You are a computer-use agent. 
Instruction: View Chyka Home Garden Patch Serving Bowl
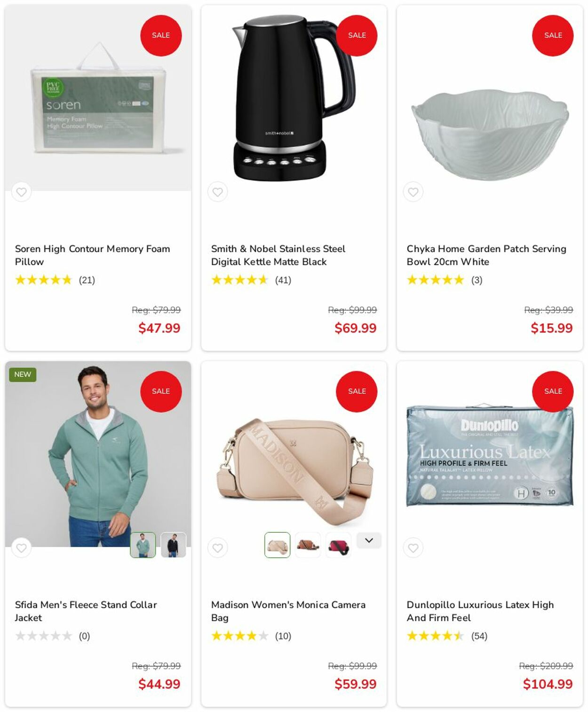tap(486, 255)
